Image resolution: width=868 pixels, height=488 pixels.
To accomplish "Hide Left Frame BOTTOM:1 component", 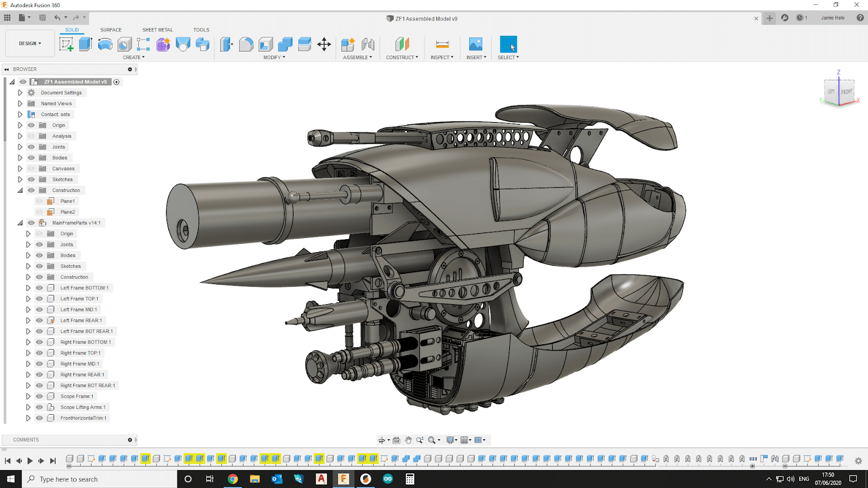I will click(x=39, y=288).
